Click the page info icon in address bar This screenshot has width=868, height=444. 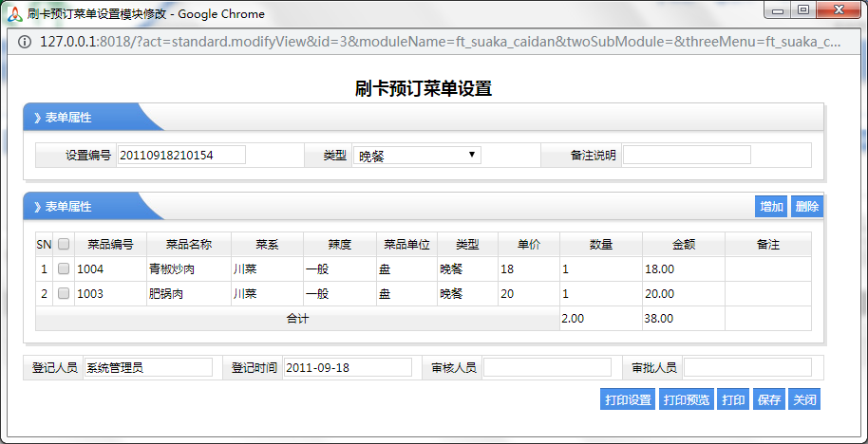pyautogui.click(x=25, y=42)
